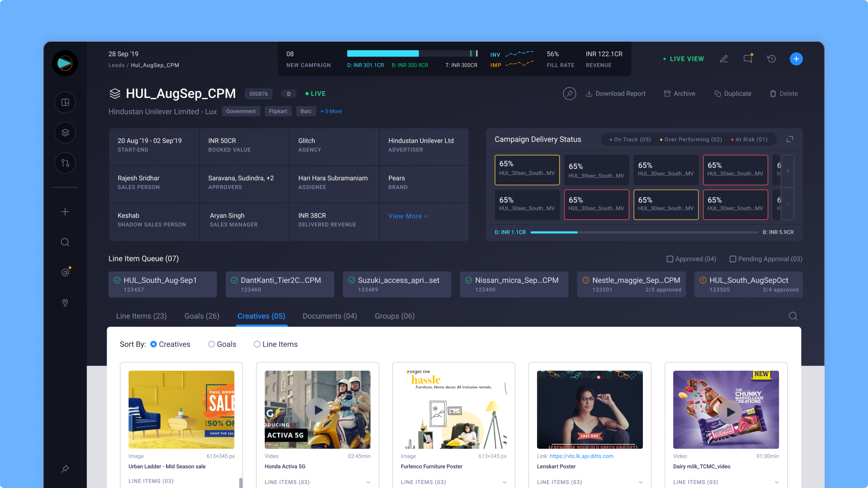The width and height of the screenshot is (868, 488).
Task: Switch to the Line Items (23) tab
Action: 141,316
